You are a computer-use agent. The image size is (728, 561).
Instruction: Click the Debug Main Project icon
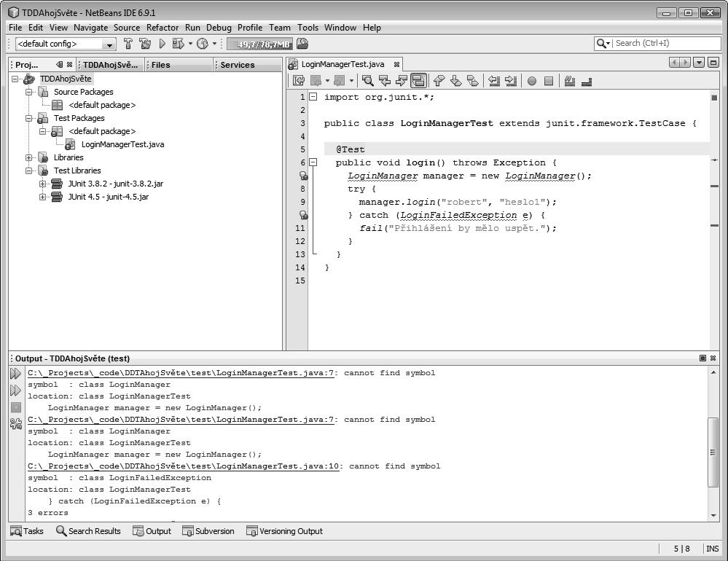click(x=179, y=44)
